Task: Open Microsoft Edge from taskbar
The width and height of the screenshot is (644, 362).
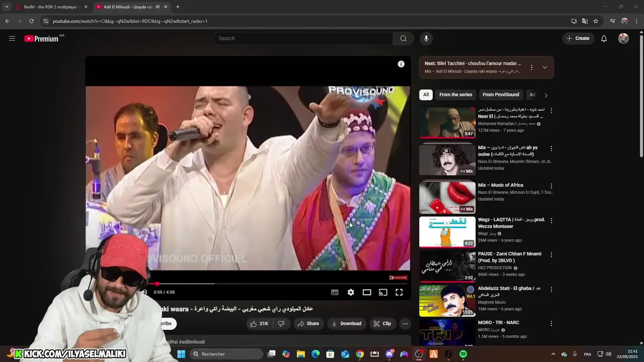Action: [x=315, y=354]
